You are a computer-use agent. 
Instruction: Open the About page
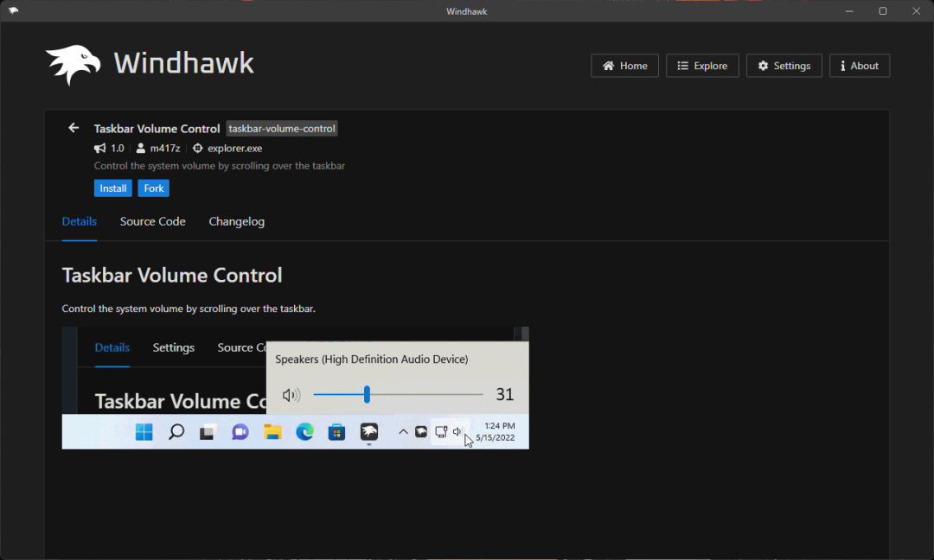[860, 66]
